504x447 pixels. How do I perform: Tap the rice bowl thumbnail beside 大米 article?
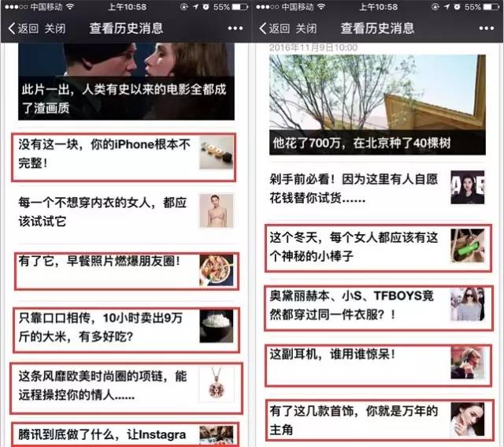pos(217,327)
